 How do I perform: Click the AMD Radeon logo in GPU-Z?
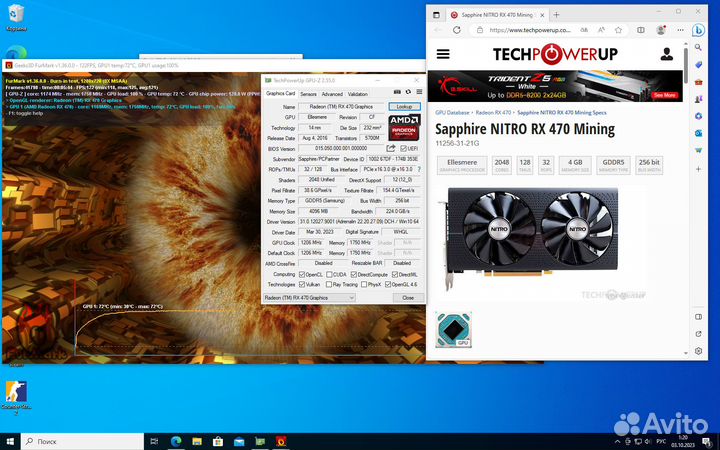point(404,127)
